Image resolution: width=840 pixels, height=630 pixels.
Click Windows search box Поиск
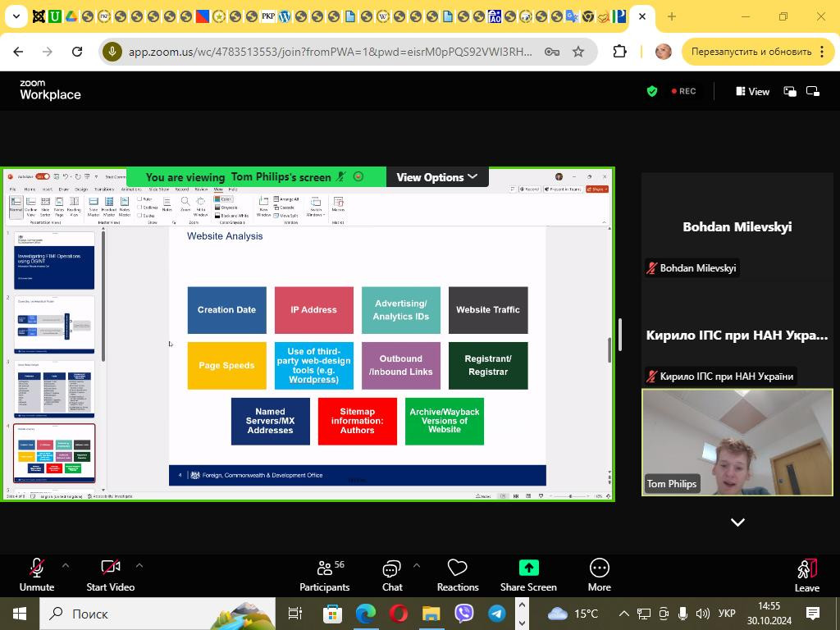(157, 614)
